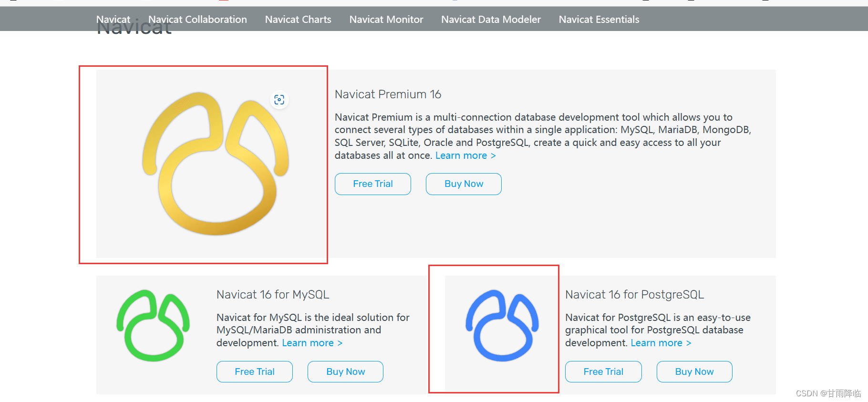Screen dimensions: 868x402
Task: Click the blue Navicat for PostgreSQL logo
Action: click(502, 325)
